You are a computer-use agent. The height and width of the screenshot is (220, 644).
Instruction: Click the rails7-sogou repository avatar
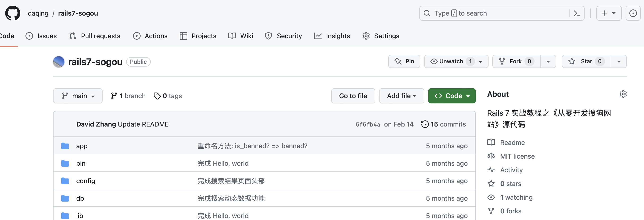(x=59, y=62)
